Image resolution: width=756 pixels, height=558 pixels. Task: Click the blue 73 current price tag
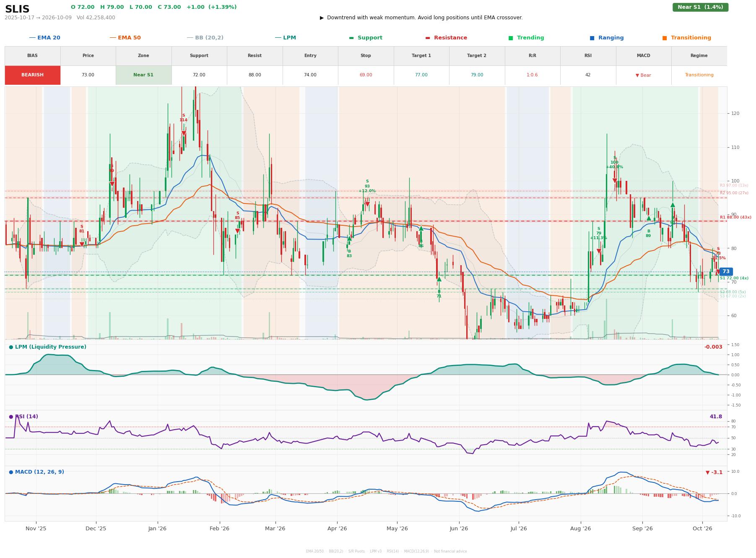(726, 271)
